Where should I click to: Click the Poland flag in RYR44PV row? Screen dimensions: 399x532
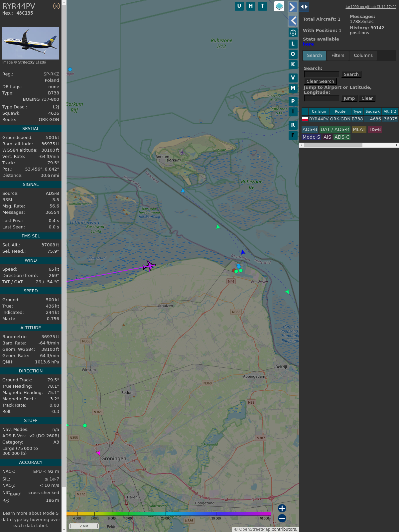click(305, 119)
